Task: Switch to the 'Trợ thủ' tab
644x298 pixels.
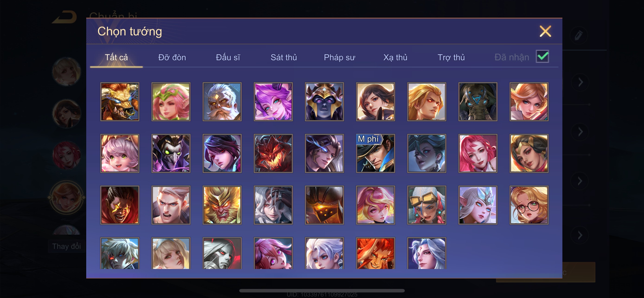Action: point(451,57)
